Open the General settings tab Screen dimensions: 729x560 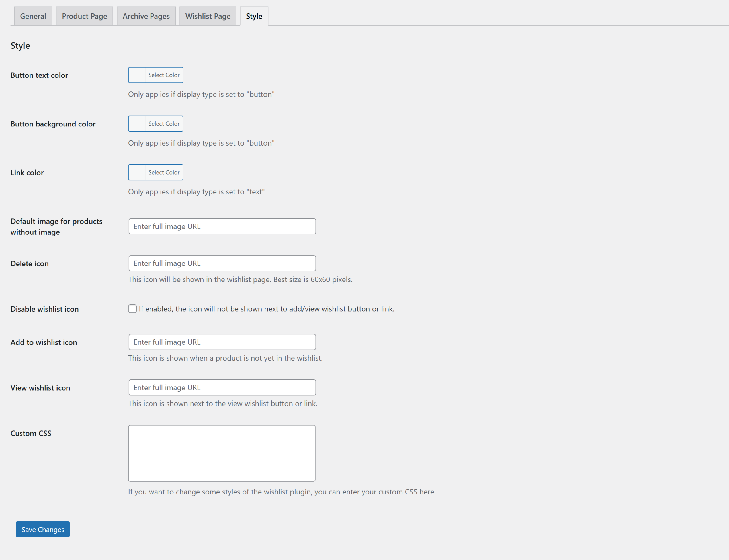(33, 16)
